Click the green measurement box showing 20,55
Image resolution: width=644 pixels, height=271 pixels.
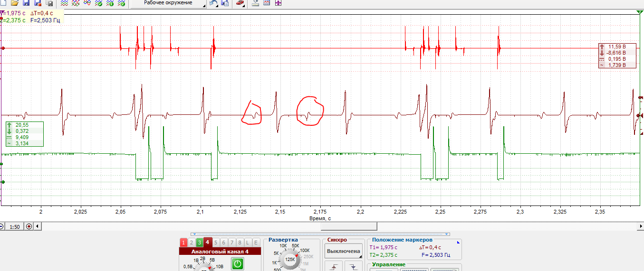tap(24, 134)
